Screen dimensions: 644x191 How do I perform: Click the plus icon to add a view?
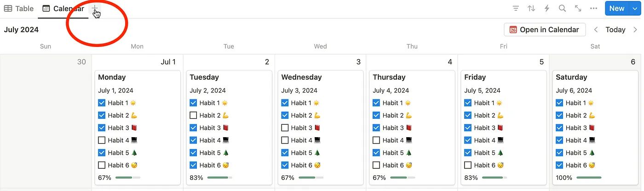click(94, 8)
